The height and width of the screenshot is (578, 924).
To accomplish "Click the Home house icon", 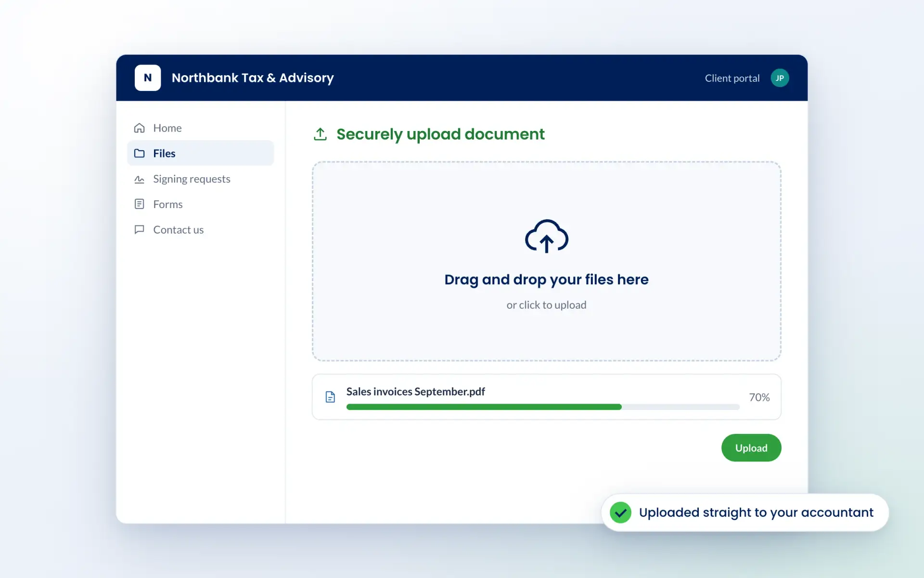I will point(139,128).
